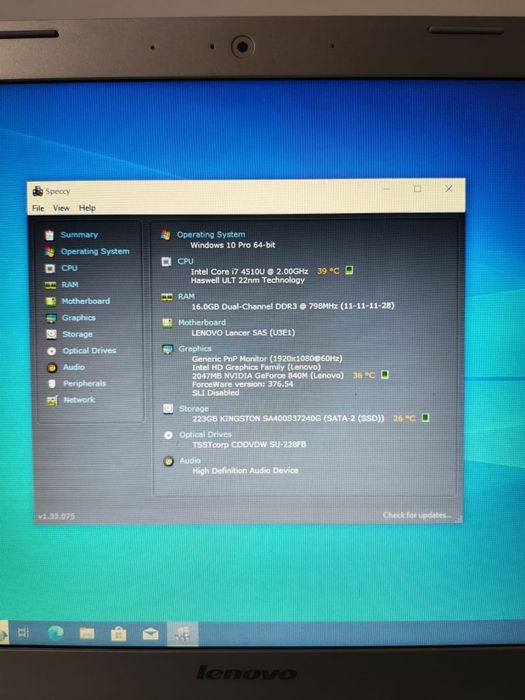Click the Motherboard icon in sidebar
The image size is (525, 700).
(51, 301)
